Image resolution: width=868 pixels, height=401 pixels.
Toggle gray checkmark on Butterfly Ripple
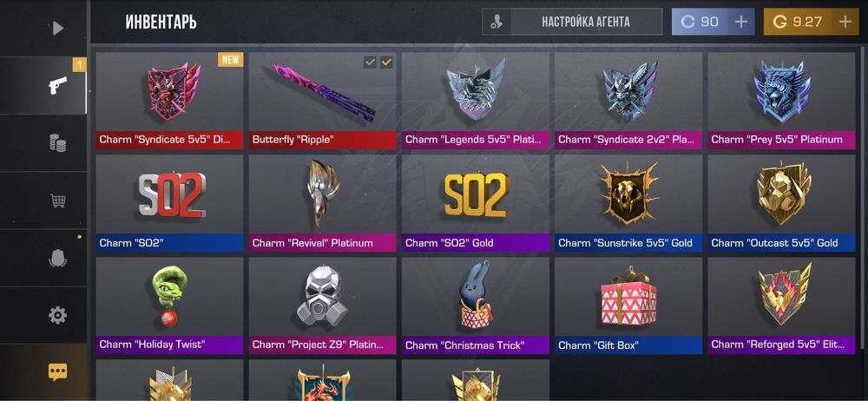click(x=370, y=62)
